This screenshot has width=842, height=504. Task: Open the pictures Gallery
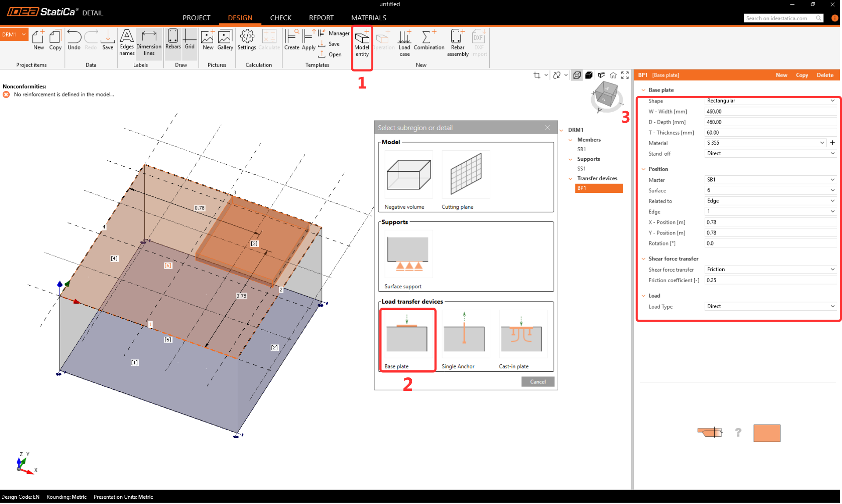(x=225, y=40)
